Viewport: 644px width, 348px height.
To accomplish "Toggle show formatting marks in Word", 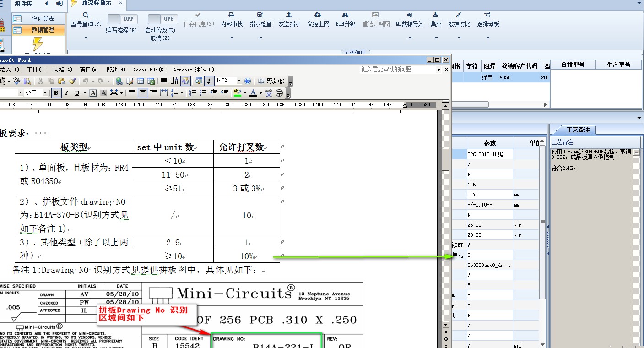I will (209, 81).
